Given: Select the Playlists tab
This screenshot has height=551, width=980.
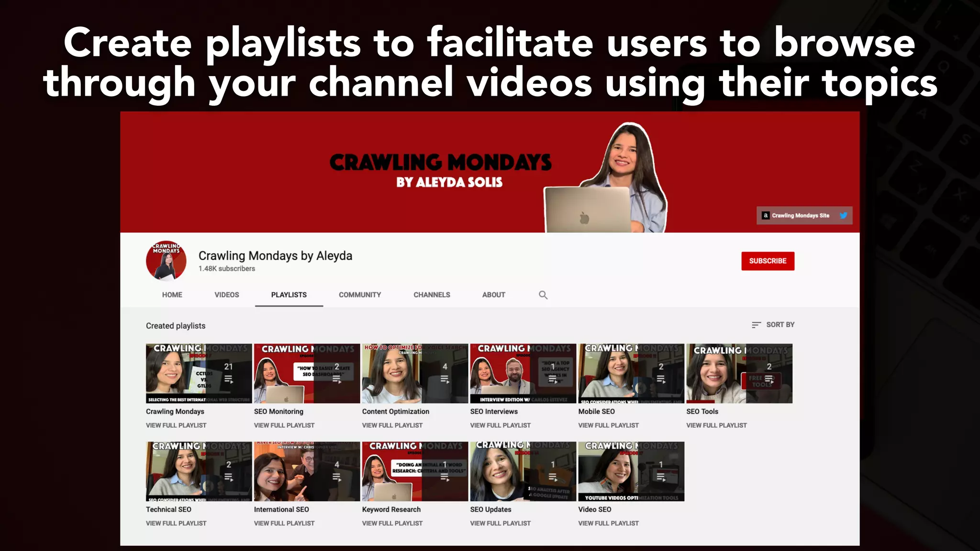Looking at the screenshot, I should (289, 295).
